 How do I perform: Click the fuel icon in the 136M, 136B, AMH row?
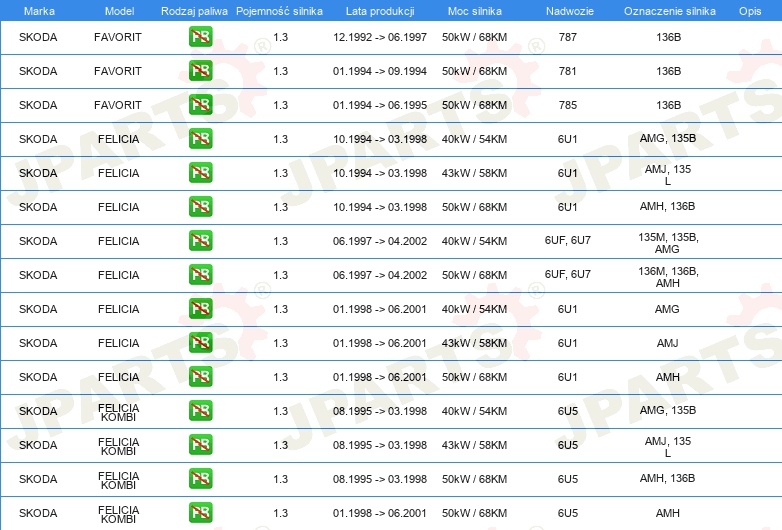(x=200, y=274)
